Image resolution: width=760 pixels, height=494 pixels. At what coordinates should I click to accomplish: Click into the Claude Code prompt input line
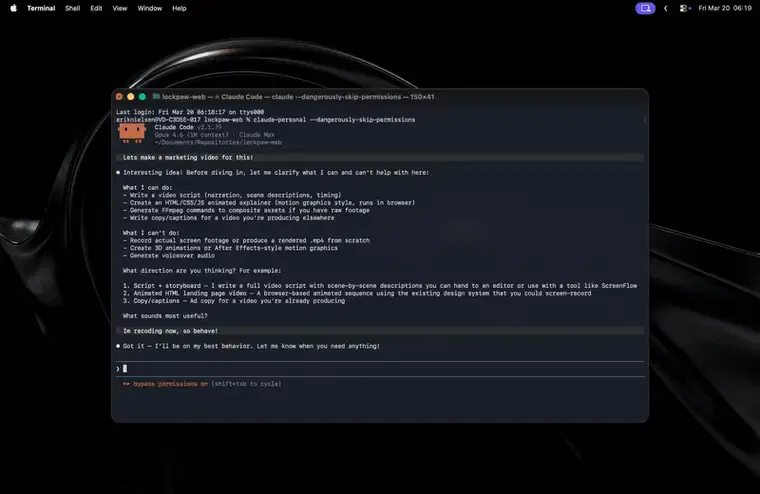coord(380,368)
